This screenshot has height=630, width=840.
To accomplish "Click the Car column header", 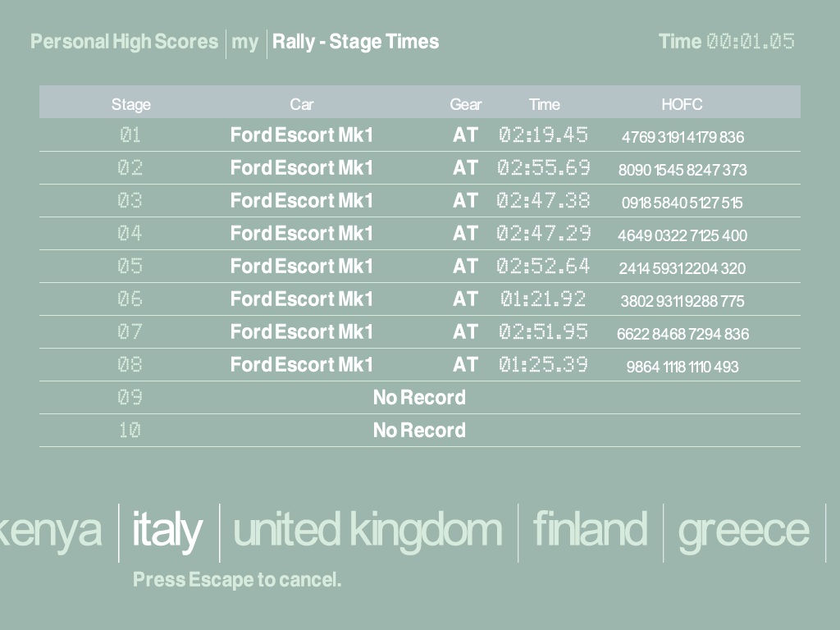I will pos(302,104).
